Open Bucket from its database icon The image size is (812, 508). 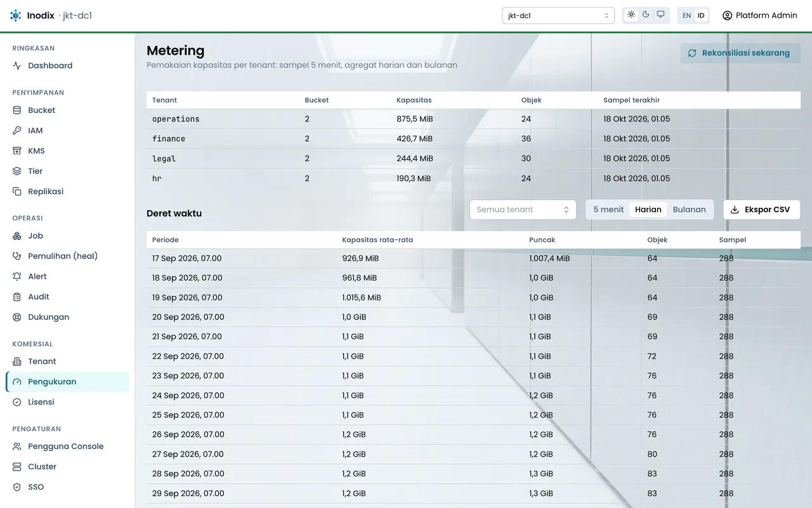[x=17, y=110]
